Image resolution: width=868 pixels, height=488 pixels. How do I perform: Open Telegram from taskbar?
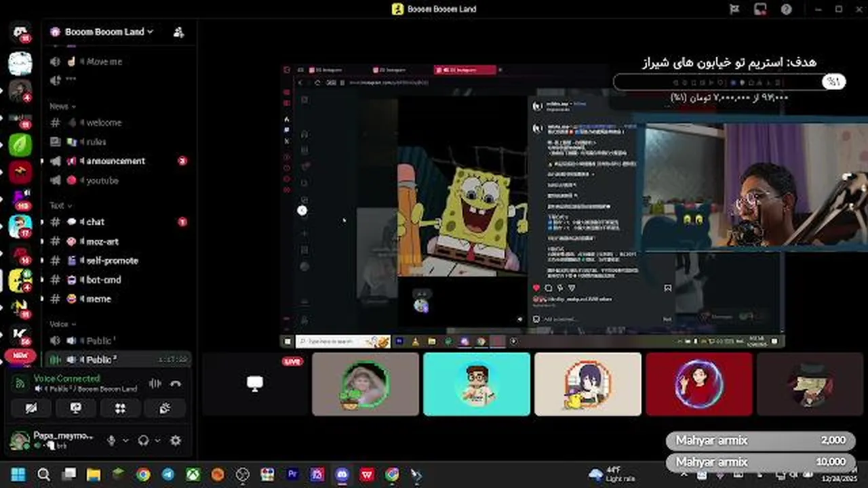coord(167,474)
